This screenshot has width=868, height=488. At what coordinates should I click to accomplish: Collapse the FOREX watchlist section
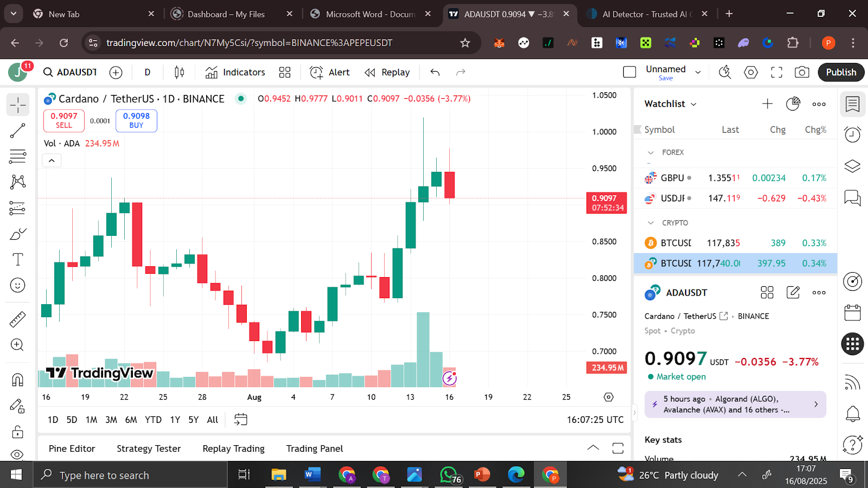(x=652, y=152)
